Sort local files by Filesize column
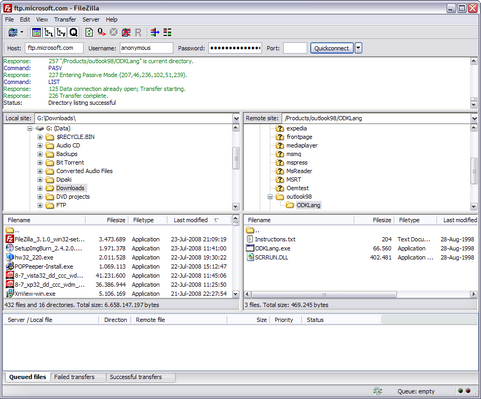Viewport: 481px width, 399px height. tap(107, 220)
